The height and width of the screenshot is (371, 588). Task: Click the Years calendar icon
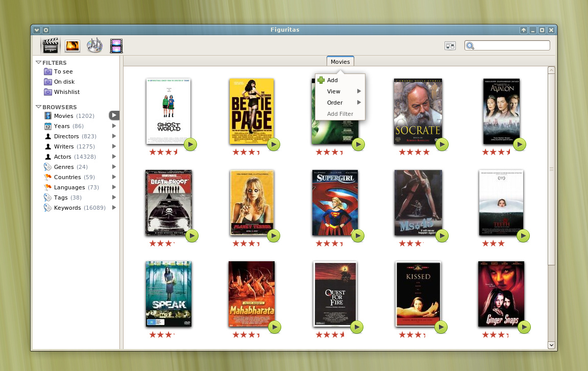pos(48,126)
